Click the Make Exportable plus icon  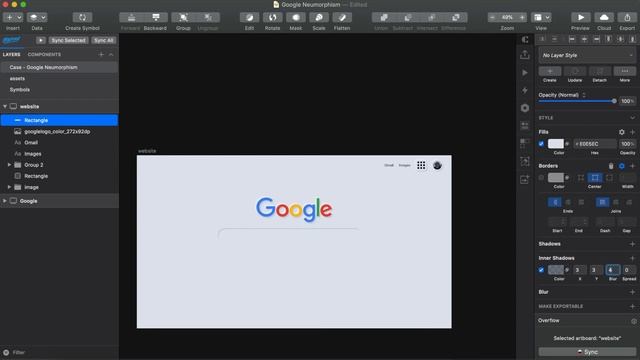[632, 306]
